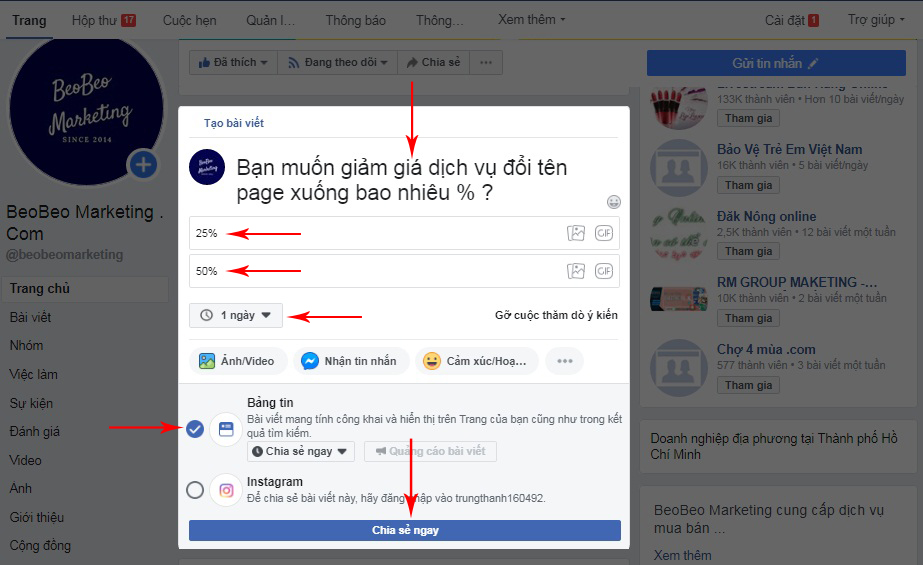Screen dimensions: 923x565
Task: Click the small page avatar in composer
Action: pyautogui.click(x=207, y=167)
